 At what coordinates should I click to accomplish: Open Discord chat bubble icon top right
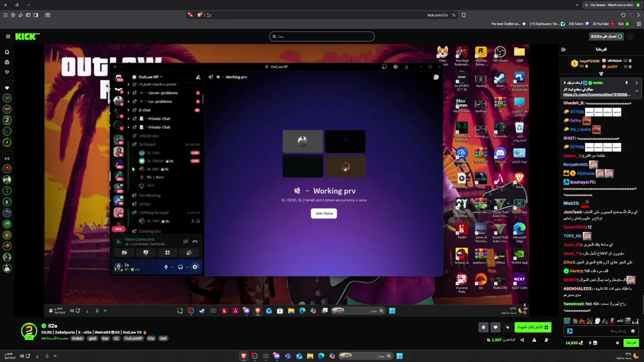coord(436,77)
